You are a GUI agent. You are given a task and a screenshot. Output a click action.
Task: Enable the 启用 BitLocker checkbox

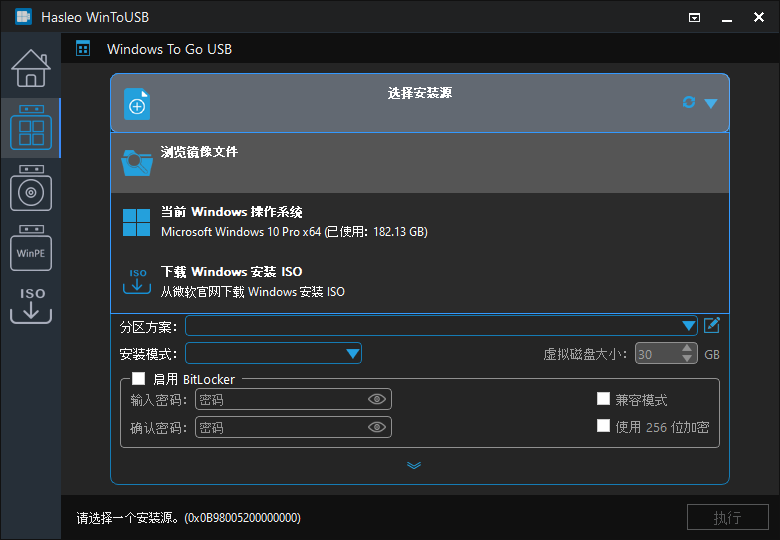point(139,379)
